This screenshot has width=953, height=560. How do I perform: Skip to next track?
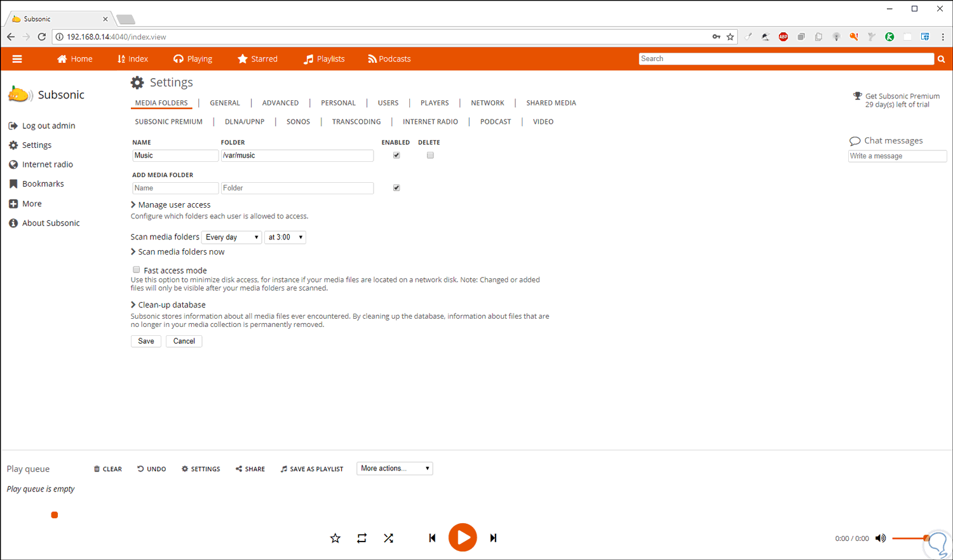click(x=493, y=538)
